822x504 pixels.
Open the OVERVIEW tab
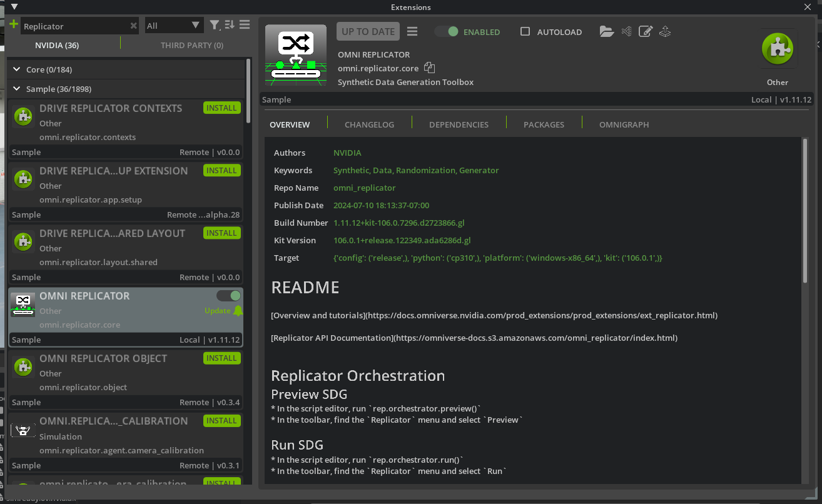[290, 124]
